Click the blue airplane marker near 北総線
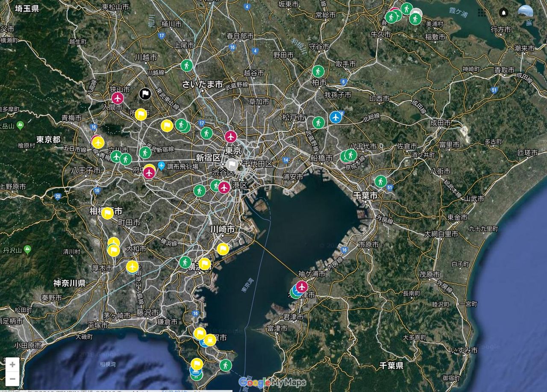This screenshot has width=547, height=392. pyautogui.click(x=336, y=117)
